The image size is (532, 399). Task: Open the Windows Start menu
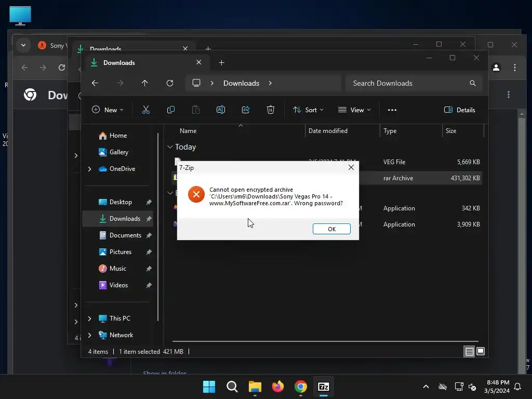click(x=209, y=387)
